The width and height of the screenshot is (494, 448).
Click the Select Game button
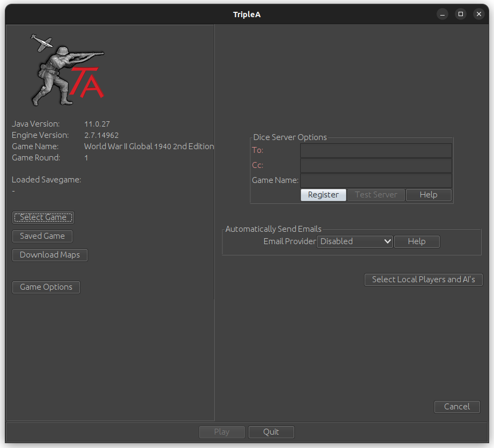pos(43,217)
